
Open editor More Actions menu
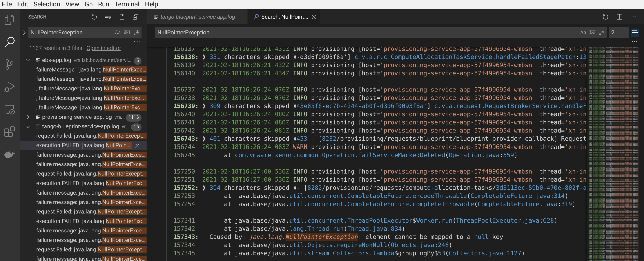pos(633,17)
